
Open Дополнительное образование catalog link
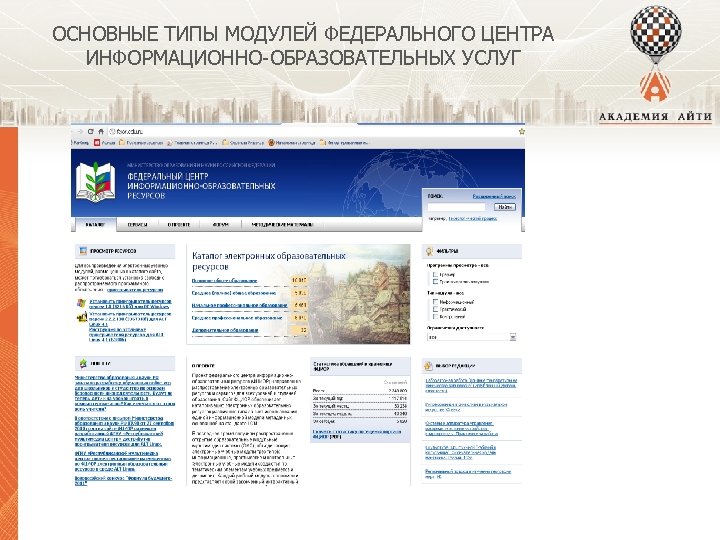click(225, 330)
